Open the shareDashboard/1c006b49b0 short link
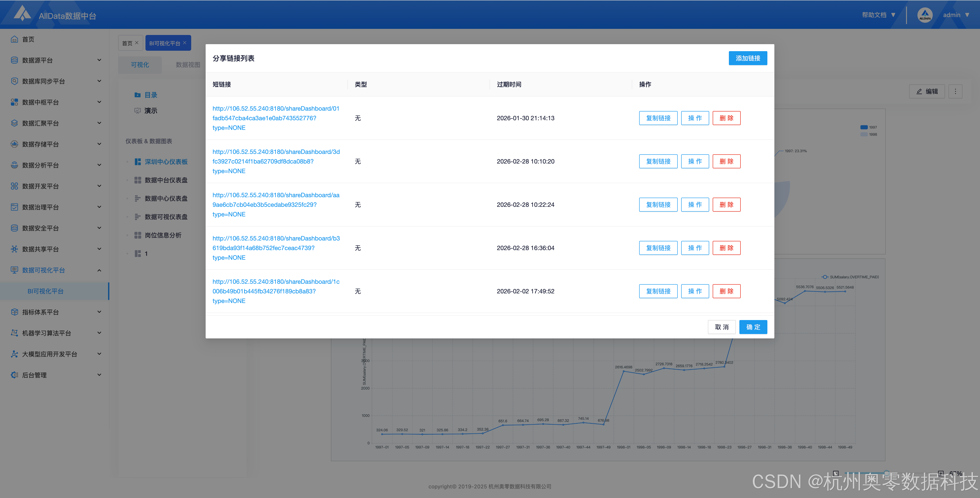Image resolution: width=980 pixels, height=498 pixels. (x=276, y=291)
